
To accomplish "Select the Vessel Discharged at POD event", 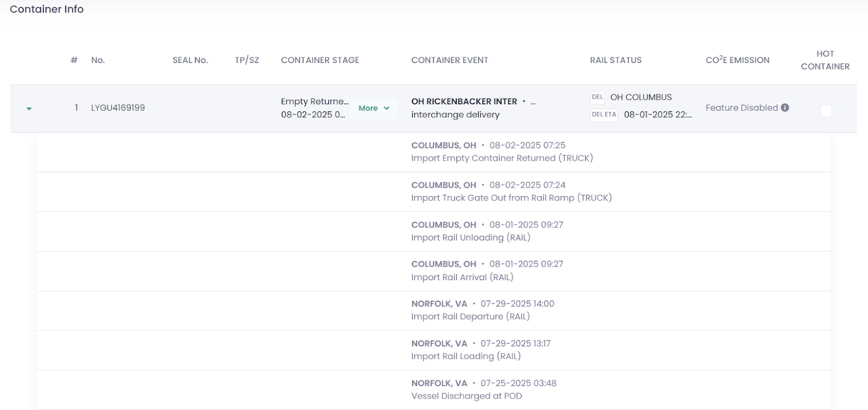I will [x=466, y=396].
